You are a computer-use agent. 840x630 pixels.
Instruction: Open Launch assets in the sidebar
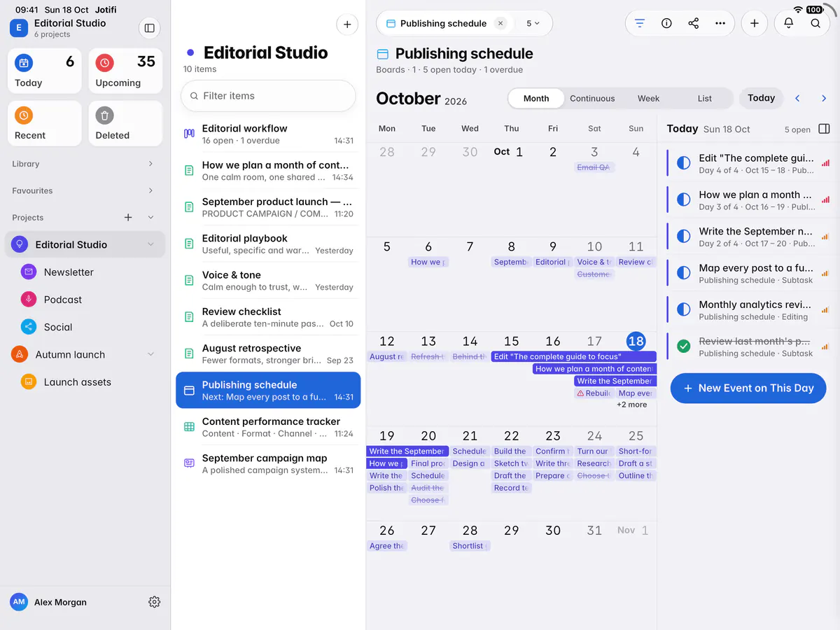[x=85, y=382]
